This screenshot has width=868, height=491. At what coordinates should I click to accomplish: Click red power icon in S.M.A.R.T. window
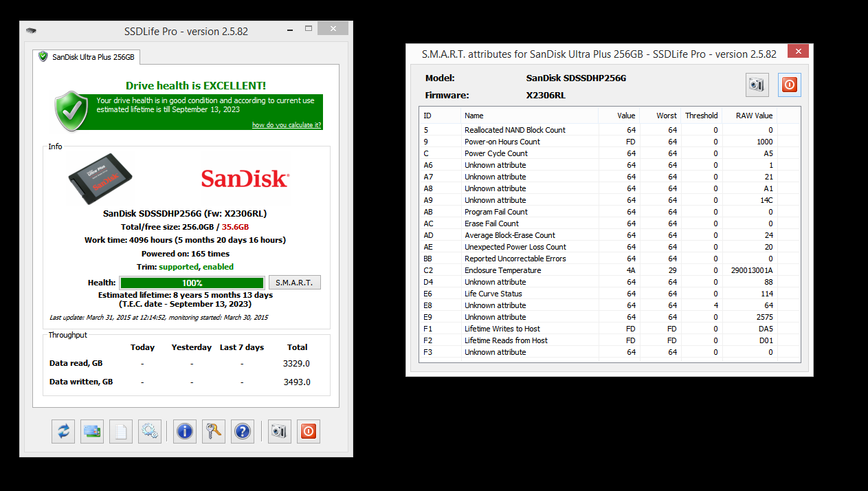coord(790,85)
